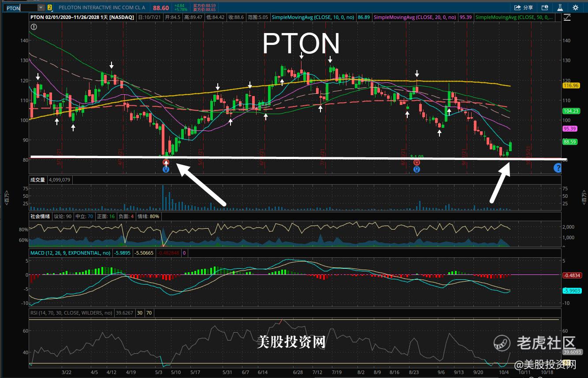
Task: Click the 范围:5.05 range field
Action: coord(258,18)
